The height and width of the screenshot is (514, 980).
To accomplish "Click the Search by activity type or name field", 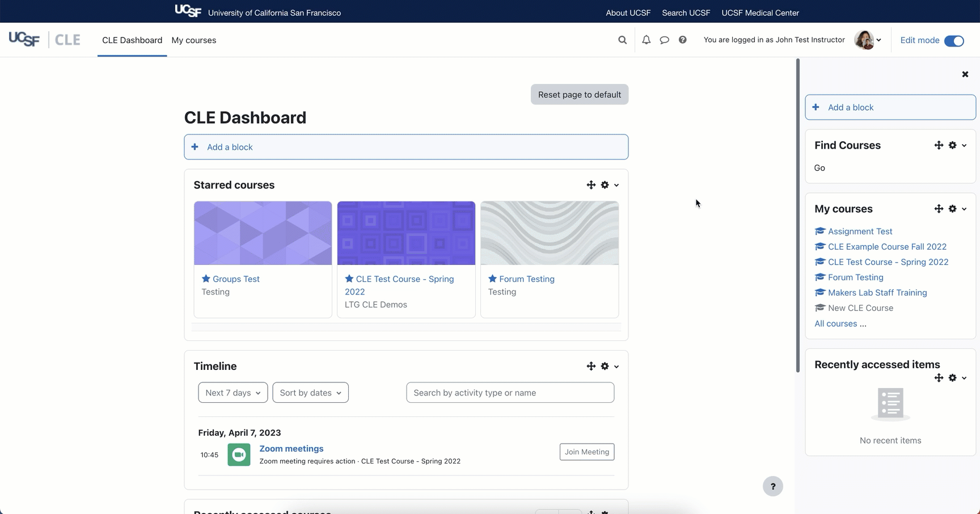I will coord(510,393).
